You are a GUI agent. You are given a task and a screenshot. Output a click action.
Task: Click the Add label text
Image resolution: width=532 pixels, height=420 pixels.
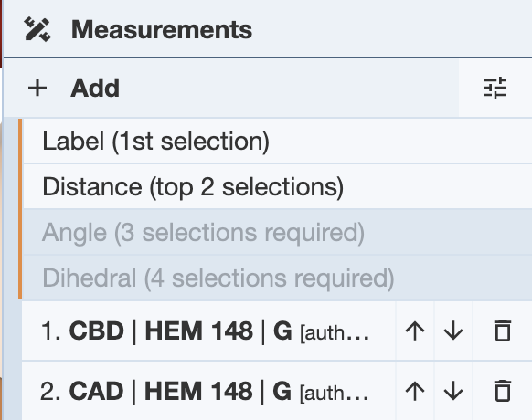[x=95, y=89]
